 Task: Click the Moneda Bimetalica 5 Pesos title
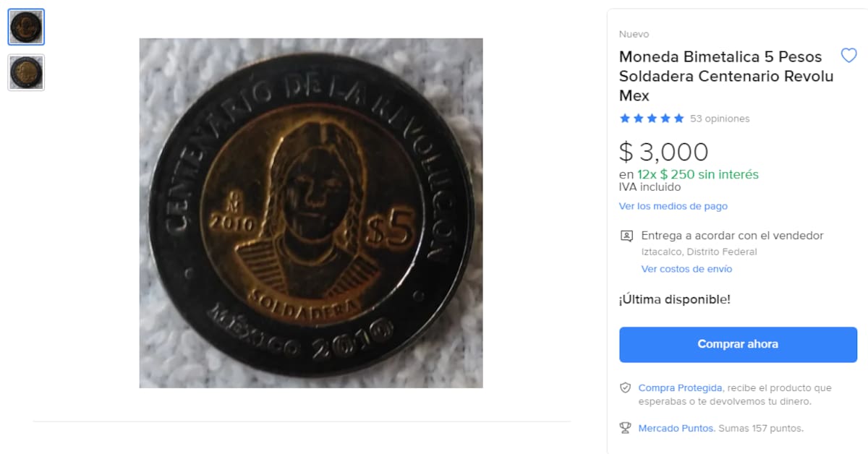coord(726,76)
